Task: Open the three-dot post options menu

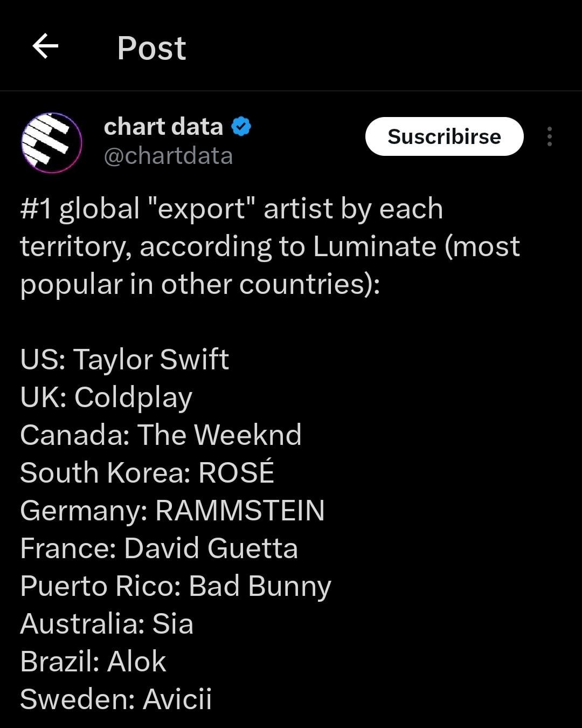Action: pyautogui.click(x=549, y=136)
